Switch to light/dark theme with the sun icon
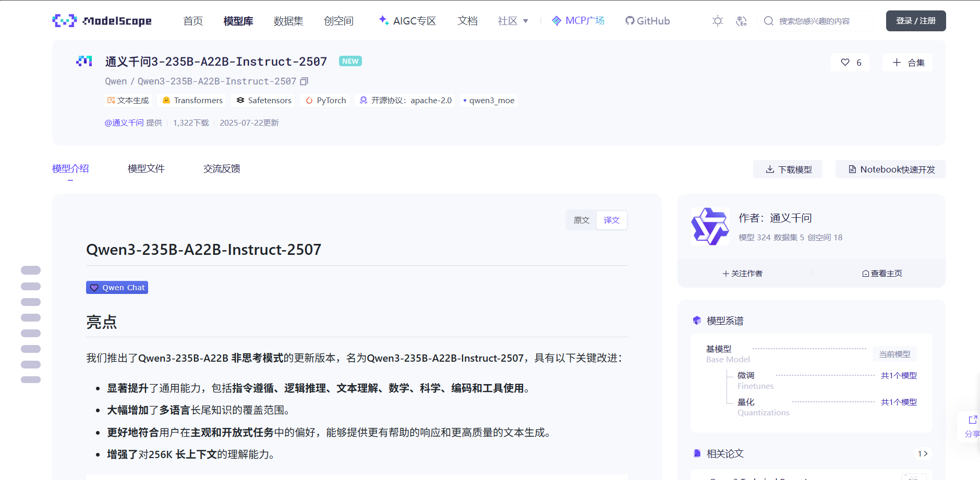980x480 pixels. [x=717, y=21]
